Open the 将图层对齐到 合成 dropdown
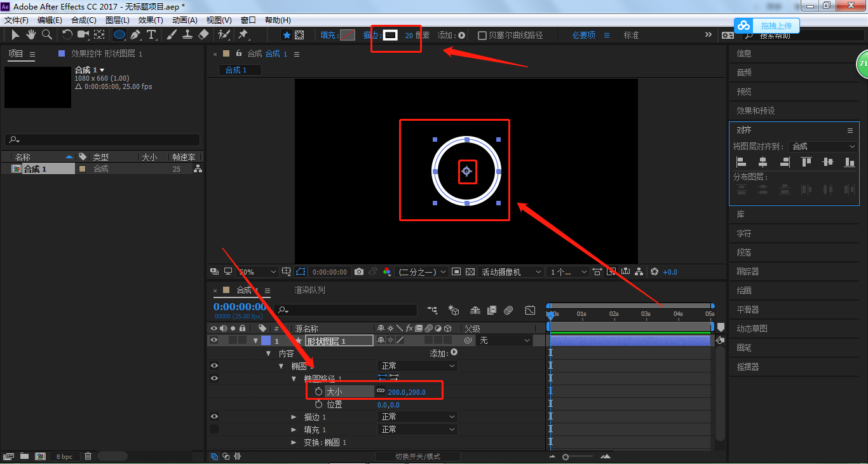The height and width of the screenshot is (464, 868). [x=824, y=146]
